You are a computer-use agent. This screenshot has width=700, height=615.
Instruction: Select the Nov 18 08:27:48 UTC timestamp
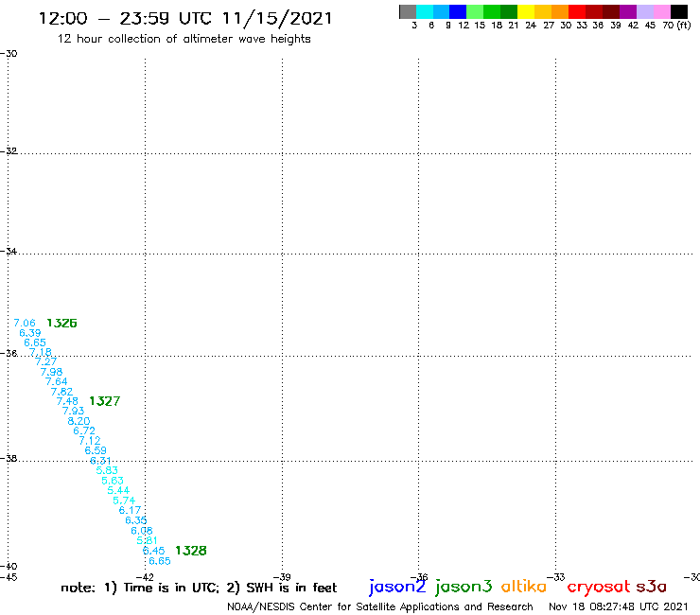619,606
